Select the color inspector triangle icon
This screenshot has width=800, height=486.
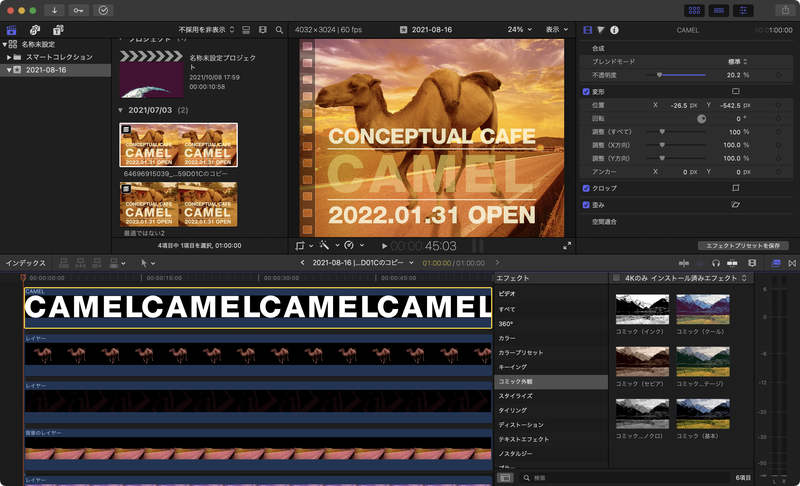(601, 30)
